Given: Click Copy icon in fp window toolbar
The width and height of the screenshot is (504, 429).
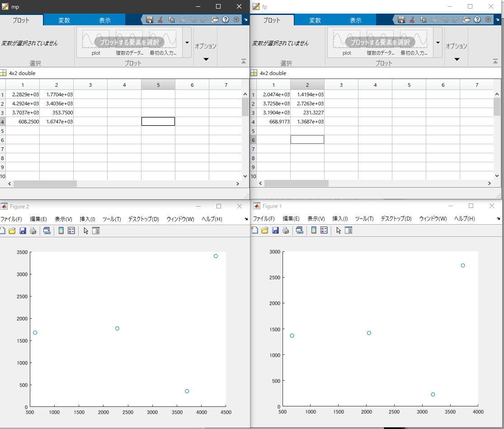Looking at the screenshot, I should coord(423,19).
